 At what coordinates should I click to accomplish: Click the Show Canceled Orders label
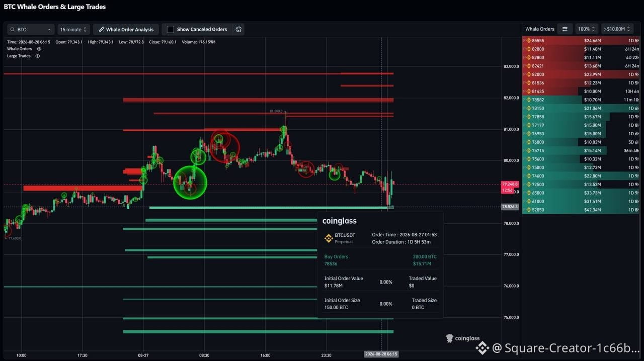click(202, 30)
